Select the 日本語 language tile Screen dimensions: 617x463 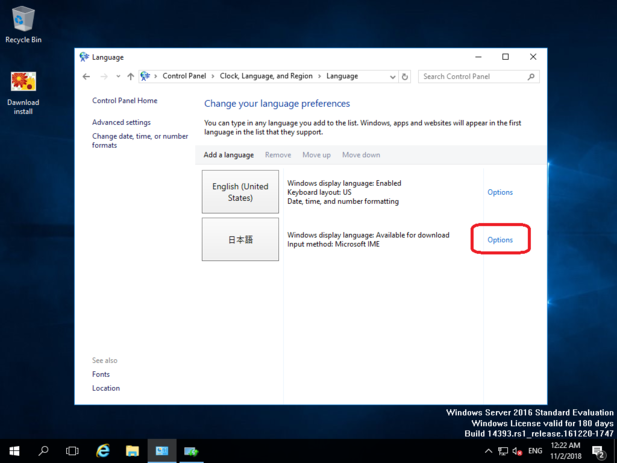click(x=240, y=239)
